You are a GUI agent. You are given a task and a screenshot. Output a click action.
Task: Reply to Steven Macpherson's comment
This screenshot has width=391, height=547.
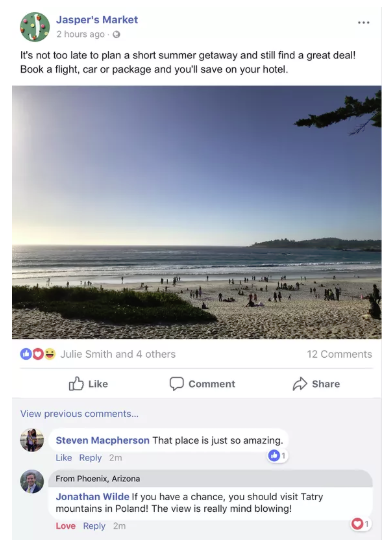click(90, 458)
